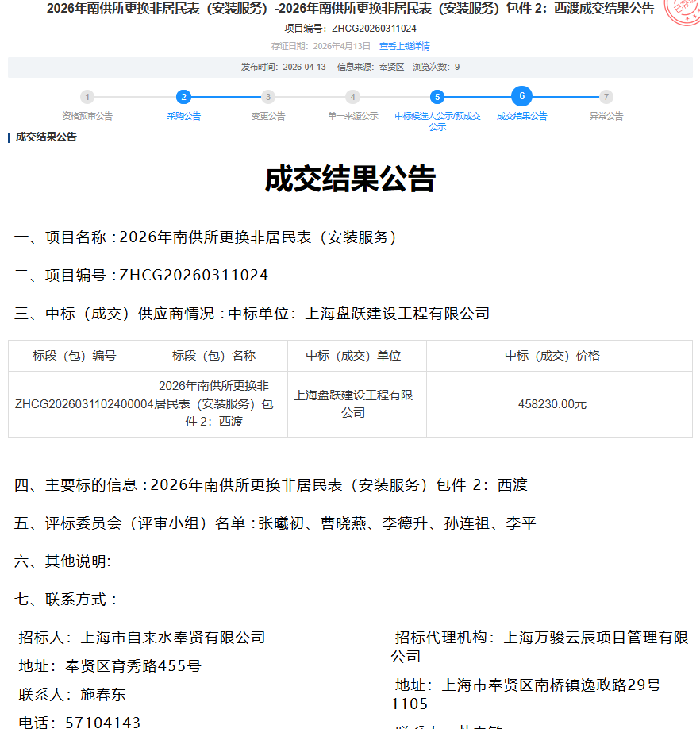The height and width of the screenshot is (729, 700).
Task: Click the grey step 4 circle
Action: pos(352,97)
